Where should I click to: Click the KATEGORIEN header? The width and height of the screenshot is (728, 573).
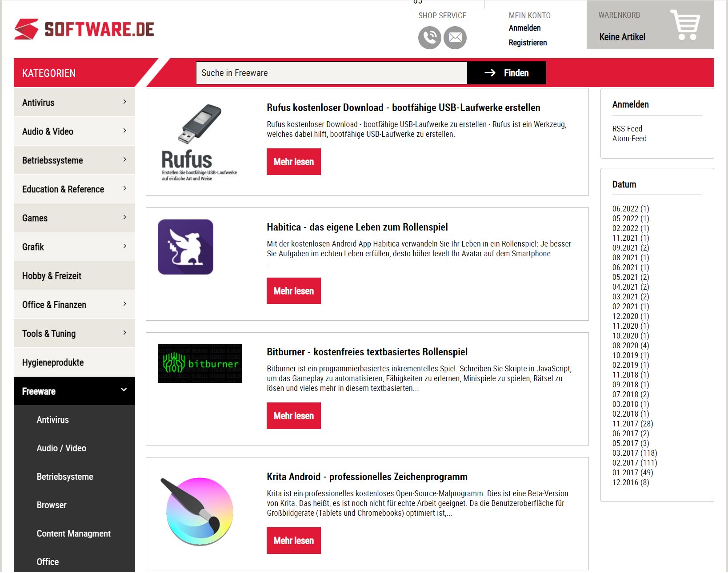point(49,73)
